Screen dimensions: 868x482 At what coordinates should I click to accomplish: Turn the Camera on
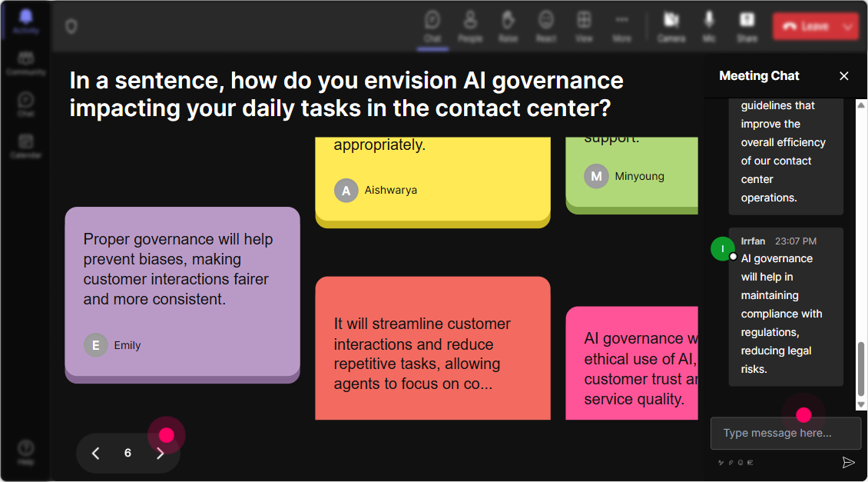(671, 26)
